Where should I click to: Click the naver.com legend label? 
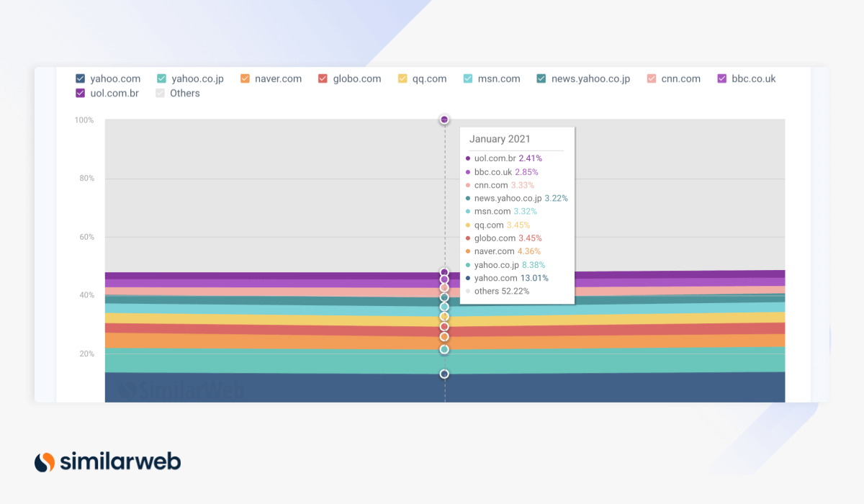(x=279, y=78)
